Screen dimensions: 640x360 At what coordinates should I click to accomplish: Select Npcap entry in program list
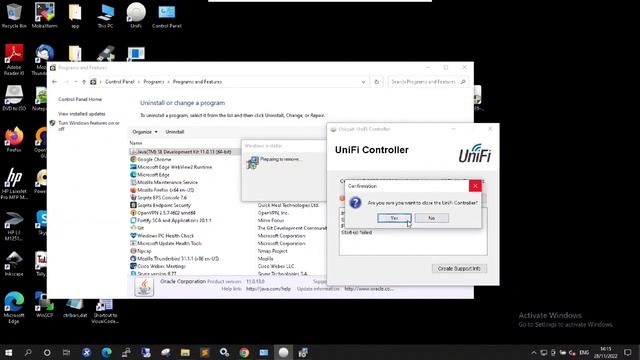pos(144,251)
